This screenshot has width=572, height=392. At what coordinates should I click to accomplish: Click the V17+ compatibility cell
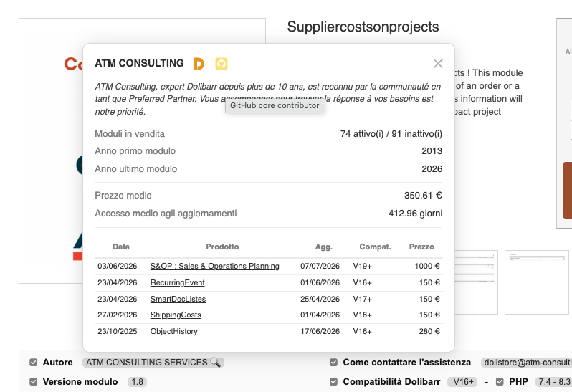pyautogui.click(x=362, y=299)
